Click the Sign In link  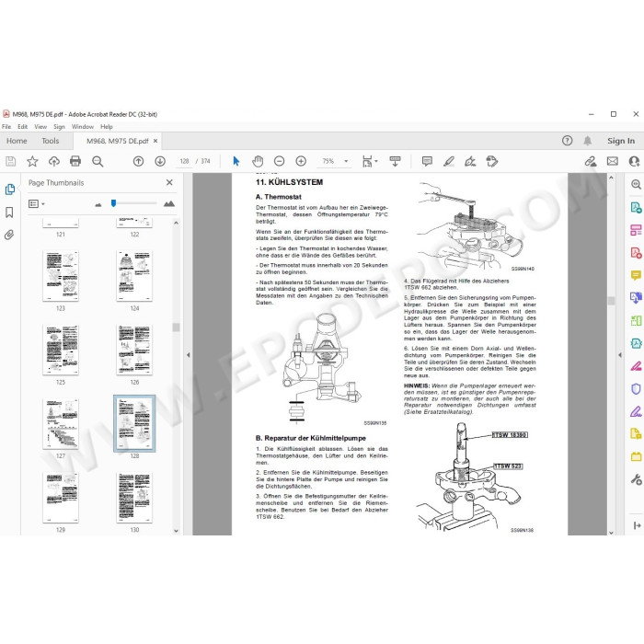(x=621, y=141)
